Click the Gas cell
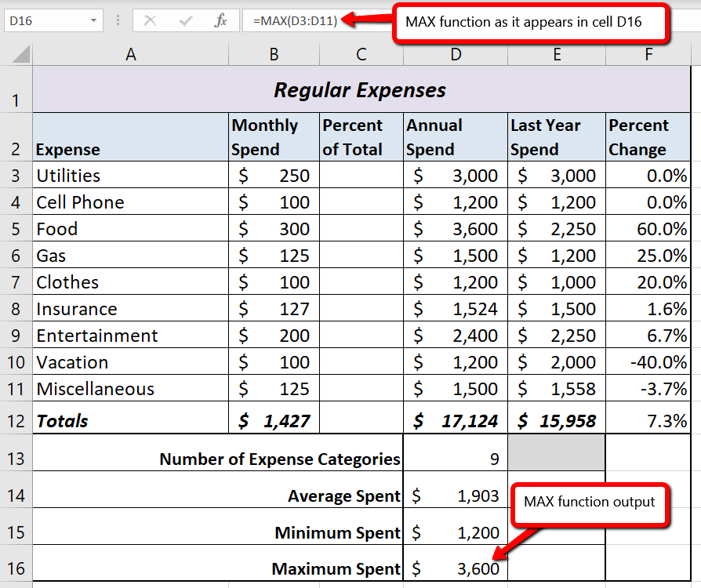This screenshot has height=588, width=701. [130, 255]
